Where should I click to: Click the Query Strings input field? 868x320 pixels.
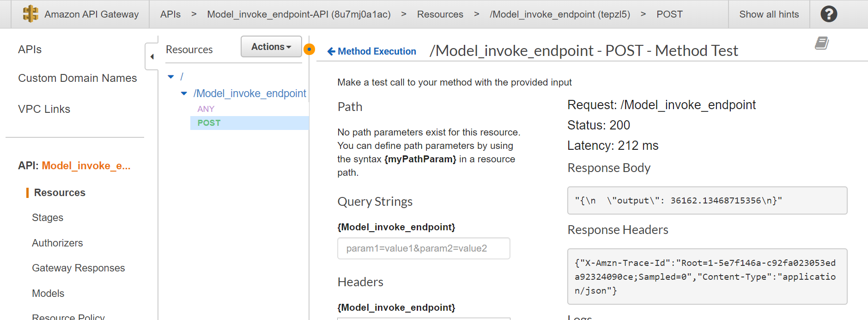(424, 248)
